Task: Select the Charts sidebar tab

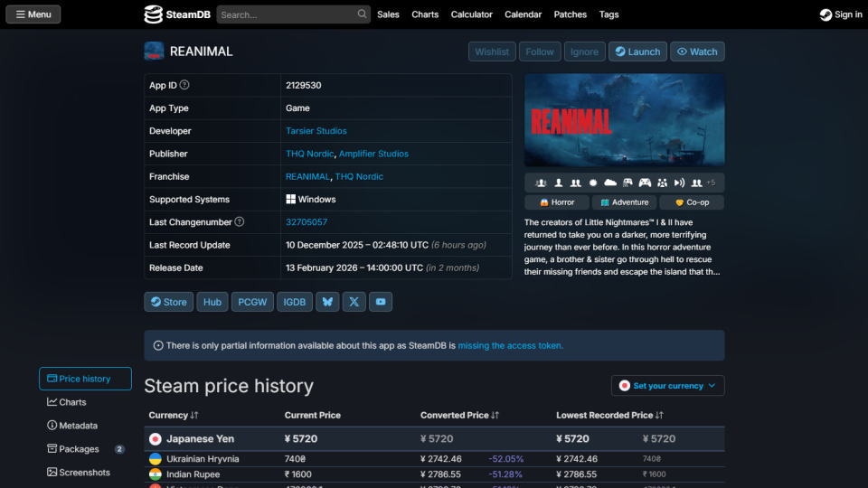Action: pos(85,402)
